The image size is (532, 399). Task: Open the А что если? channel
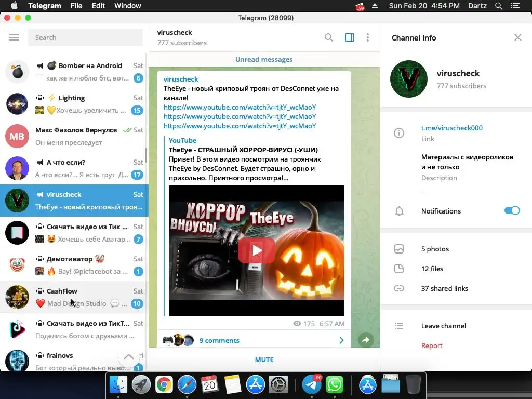pos(74,168)
